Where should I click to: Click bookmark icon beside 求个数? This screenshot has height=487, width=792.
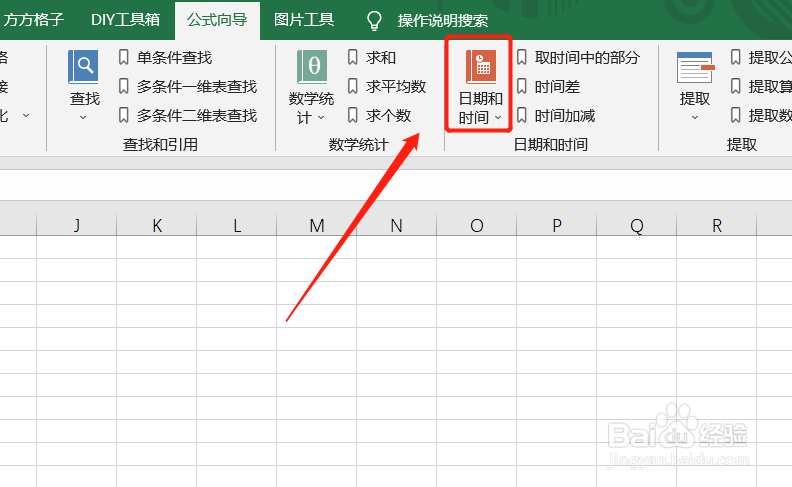(353, 115)
